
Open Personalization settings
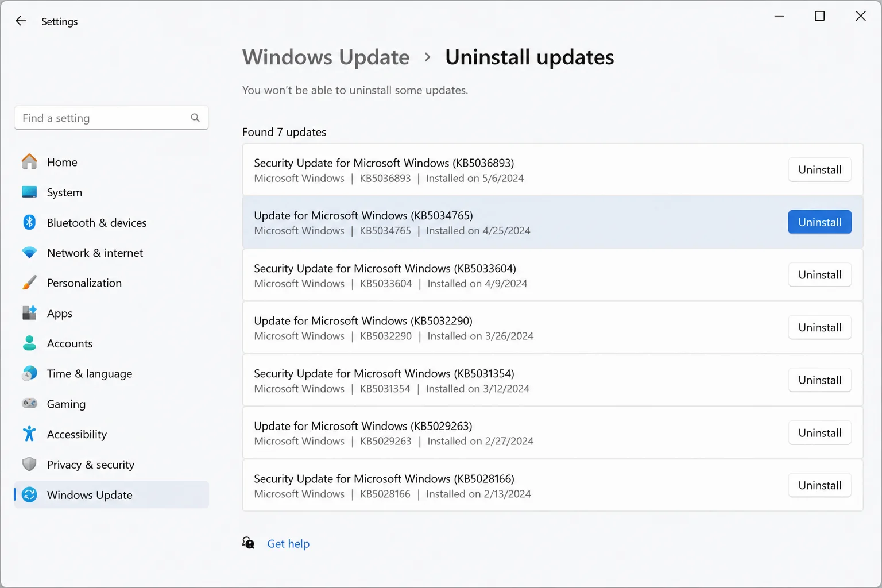tap(111, 283)
